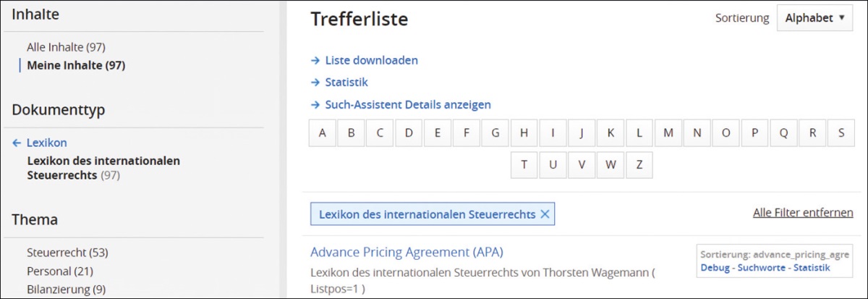Open Advance Pricing Agreement (APA) result
This screenshot has height=299, width=868.
[407, 252]
